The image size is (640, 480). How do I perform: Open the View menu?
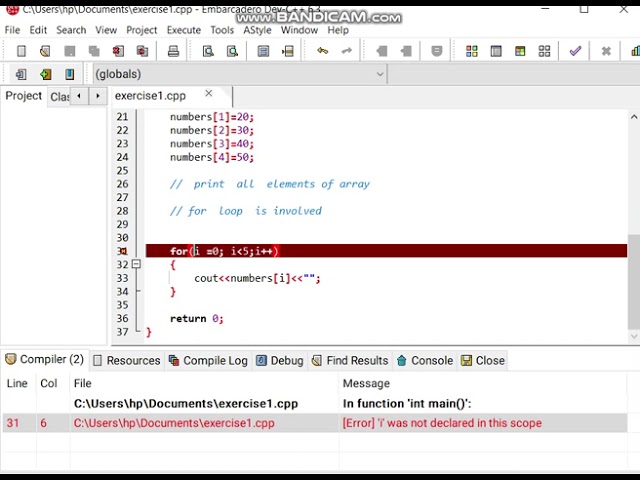(x=106, y=30)
